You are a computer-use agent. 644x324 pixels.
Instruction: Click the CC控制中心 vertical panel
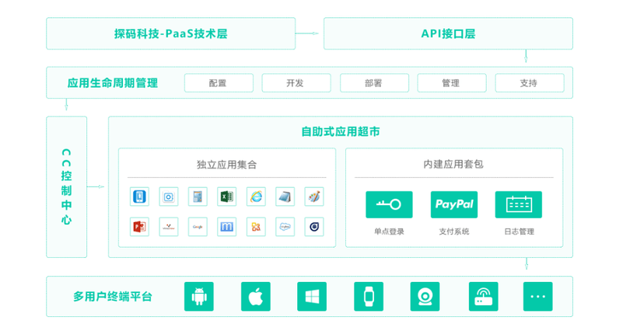67,187
